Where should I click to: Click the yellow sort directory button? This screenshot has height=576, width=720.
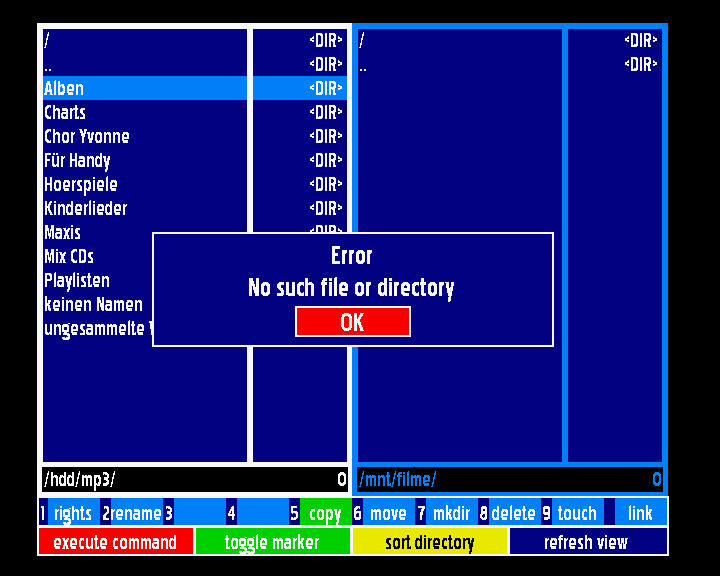tap(429, 542)
